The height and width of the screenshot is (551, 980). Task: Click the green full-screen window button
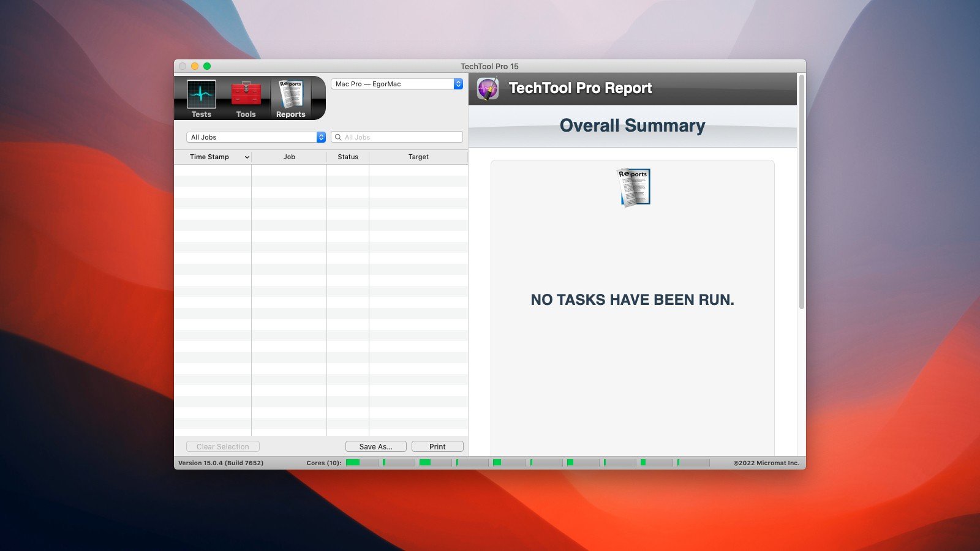pyautogui.click(x=207, y=66)
